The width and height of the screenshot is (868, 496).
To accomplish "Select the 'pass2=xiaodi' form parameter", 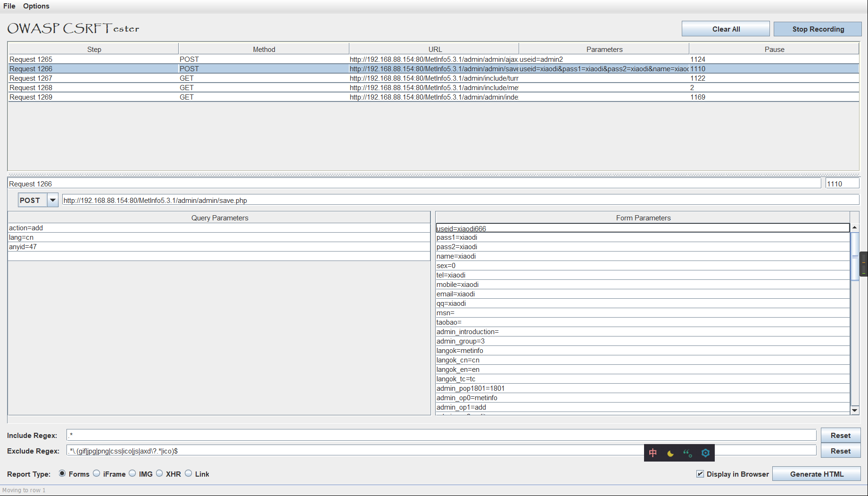I will (x=643, y=247).
